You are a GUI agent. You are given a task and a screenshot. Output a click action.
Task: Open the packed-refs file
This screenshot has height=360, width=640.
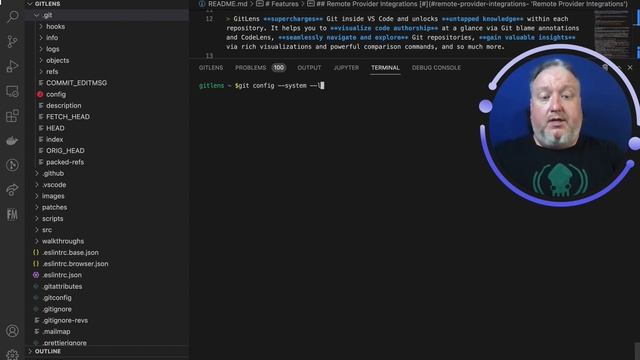point(65,162)
